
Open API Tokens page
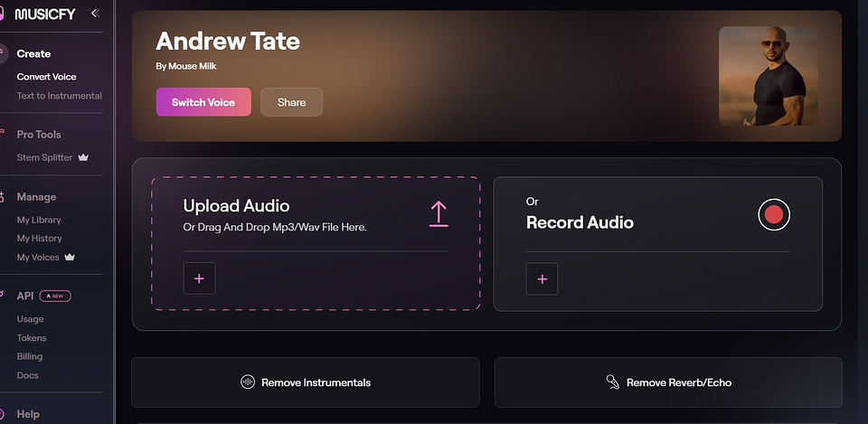coord(32,338)
